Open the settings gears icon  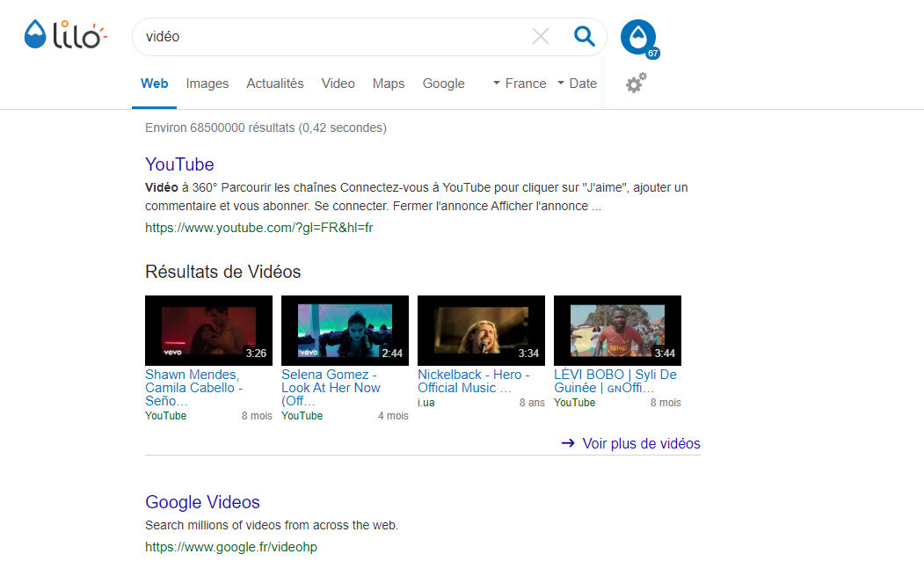pos(636,84)
